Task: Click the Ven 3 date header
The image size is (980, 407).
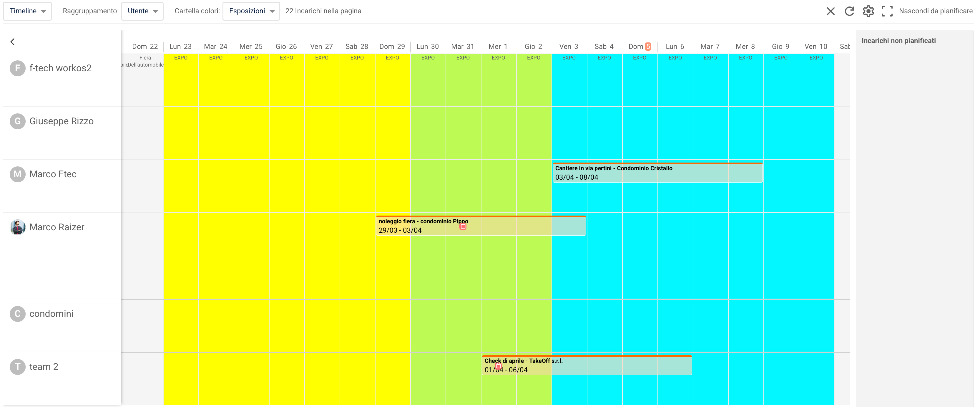Action: point(568,47)
